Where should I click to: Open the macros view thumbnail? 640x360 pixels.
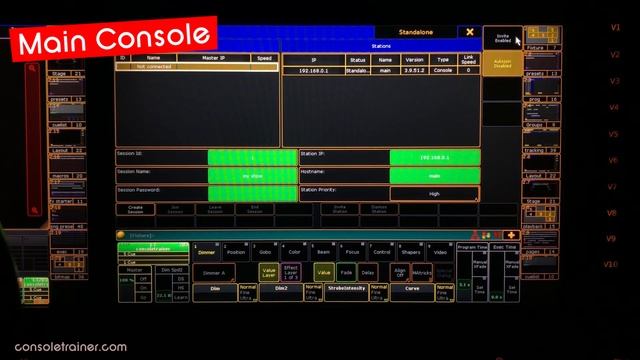coord(67,167)
